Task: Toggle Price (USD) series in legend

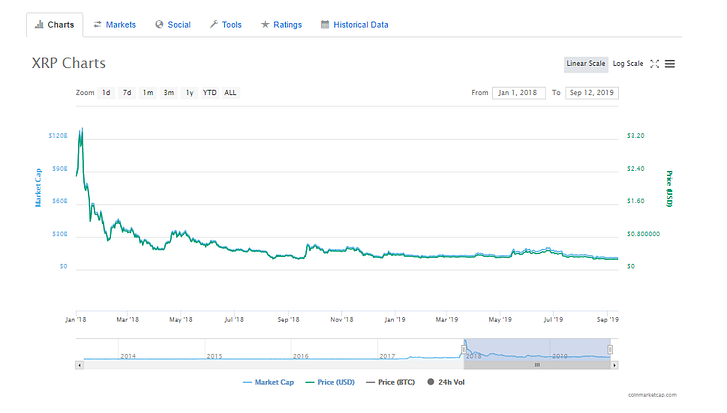Action: pos(330,382)
